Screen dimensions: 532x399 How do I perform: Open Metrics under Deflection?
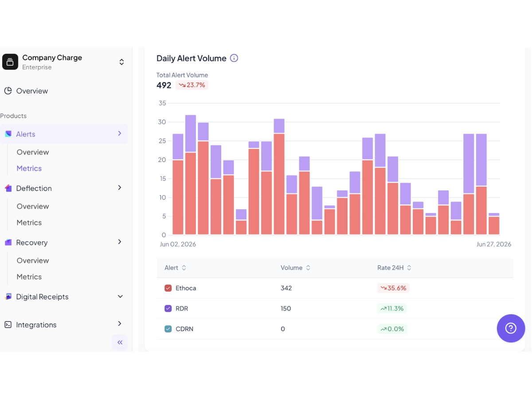click(x=29, y=223)
